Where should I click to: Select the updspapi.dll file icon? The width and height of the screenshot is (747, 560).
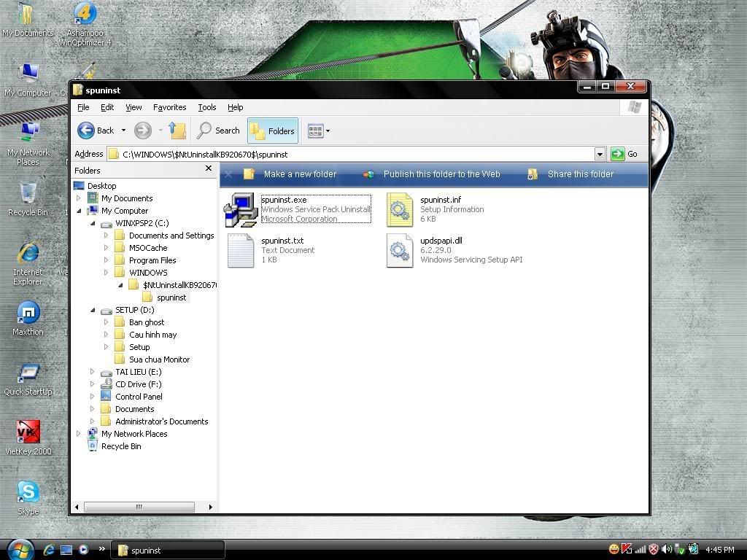pyautogui.click(x=400, y=251)
